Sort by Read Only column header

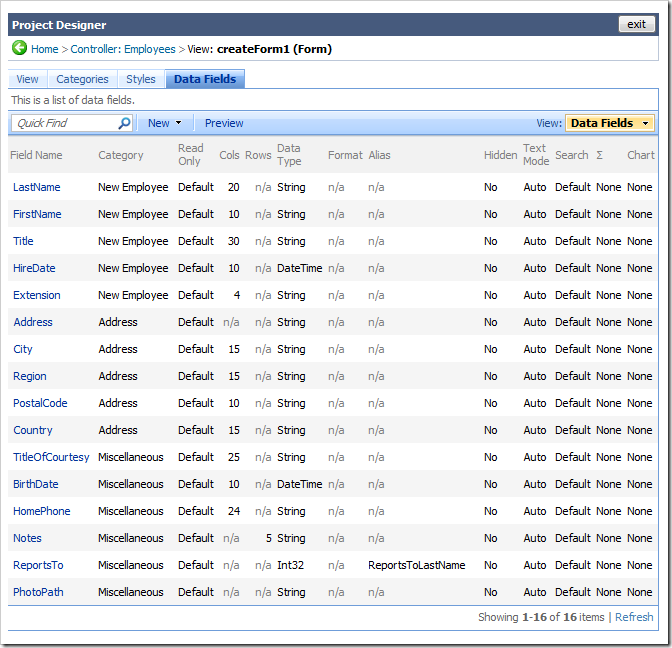click(190, 155)
